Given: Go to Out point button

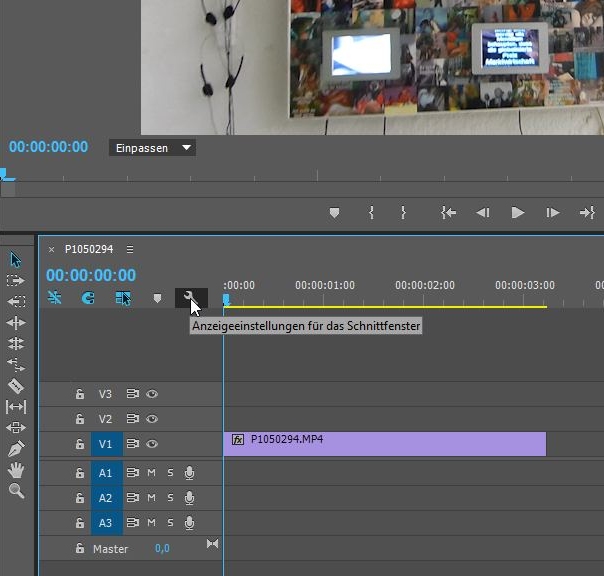Looking at the screenshot, I should pyautogui.click(x=587, y=213).
